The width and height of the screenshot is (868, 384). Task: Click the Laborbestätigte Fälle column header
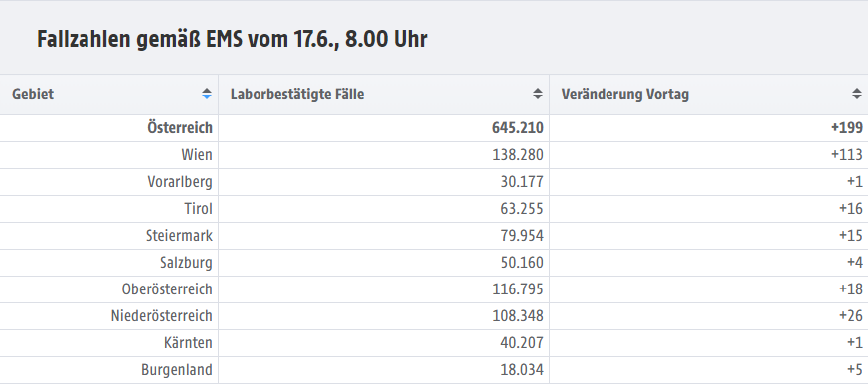coord(384,95)
